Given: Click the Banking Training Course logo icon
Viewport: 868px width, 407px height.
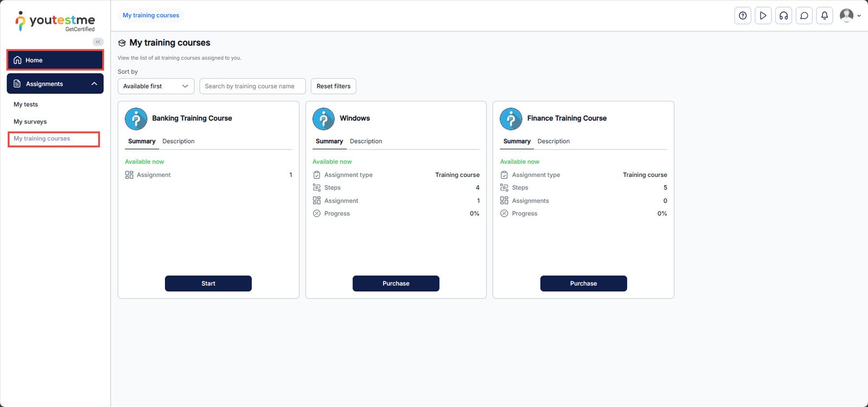Looking at the screenshot, I should 136,119.
